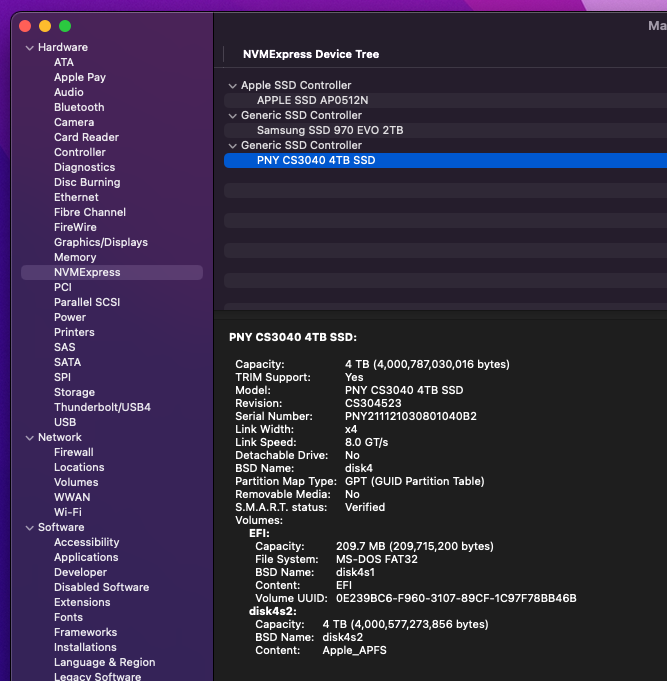Collapse the Software section chevron
Image resolution: width=667 pixels, height=681 pixels.
pyautogui.click(x=30, y=528)
